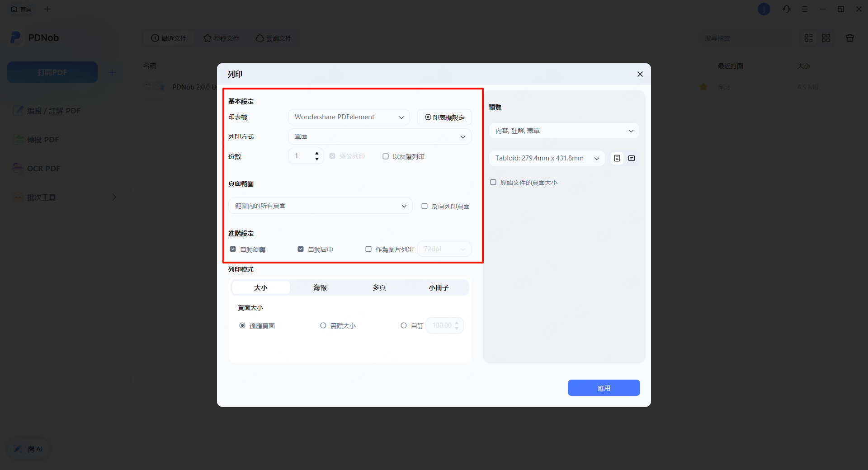This screenshot has width=868, height=470.
Task: Open the 72dpi resolution dropdown
Action: 444,249
